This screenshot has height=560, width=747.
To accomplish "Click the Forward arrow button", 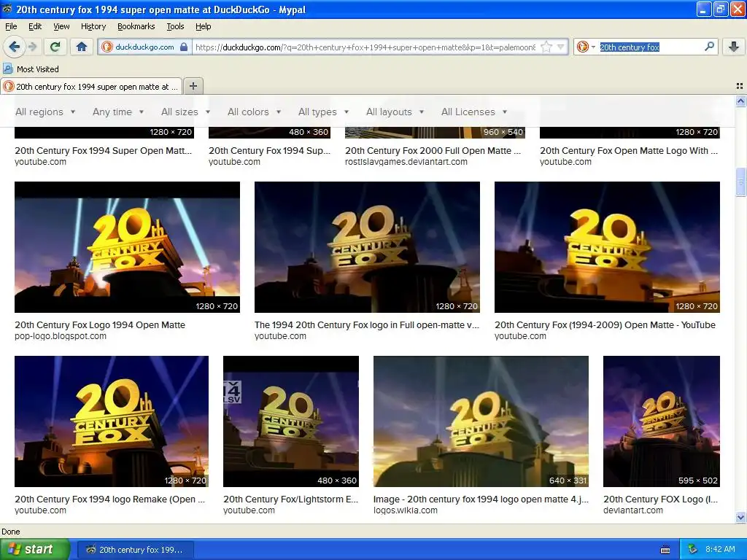I will click(x=32, y=47).
